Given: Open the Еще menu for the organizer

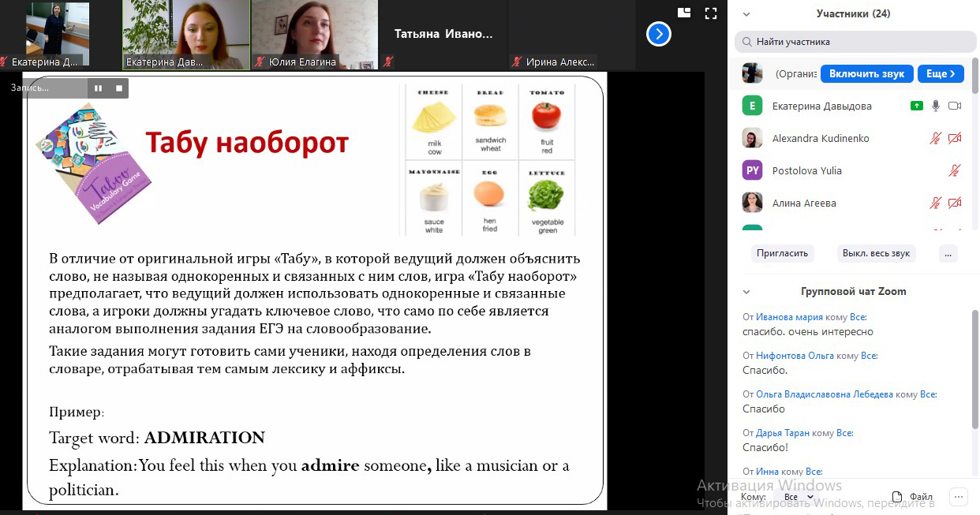Looking at the screenshot, I should point(941,73).
